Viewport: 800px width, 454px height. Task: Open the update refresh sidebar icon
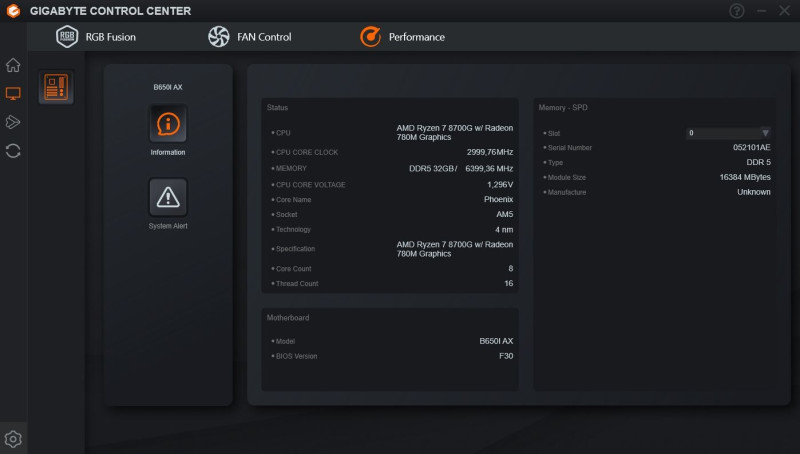pyautogui.click(x=13, y=150)
